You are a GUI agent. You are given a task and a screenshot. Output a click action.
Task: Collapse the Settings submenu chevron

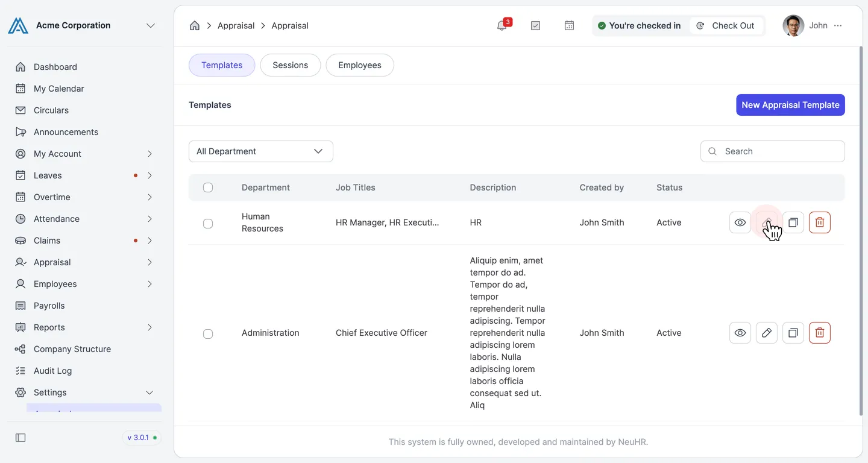pyautogui.click(x=149, y=392)
